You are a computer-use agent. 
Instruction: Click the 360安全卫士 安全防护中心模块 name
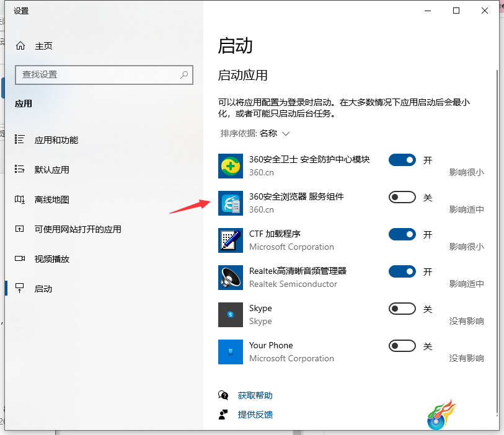[309, 159]
